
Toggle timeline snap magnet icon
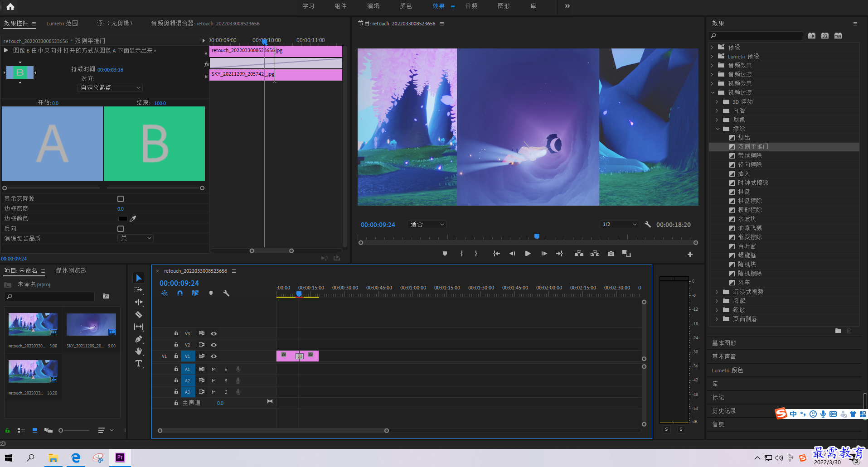(x=180, y=293)
